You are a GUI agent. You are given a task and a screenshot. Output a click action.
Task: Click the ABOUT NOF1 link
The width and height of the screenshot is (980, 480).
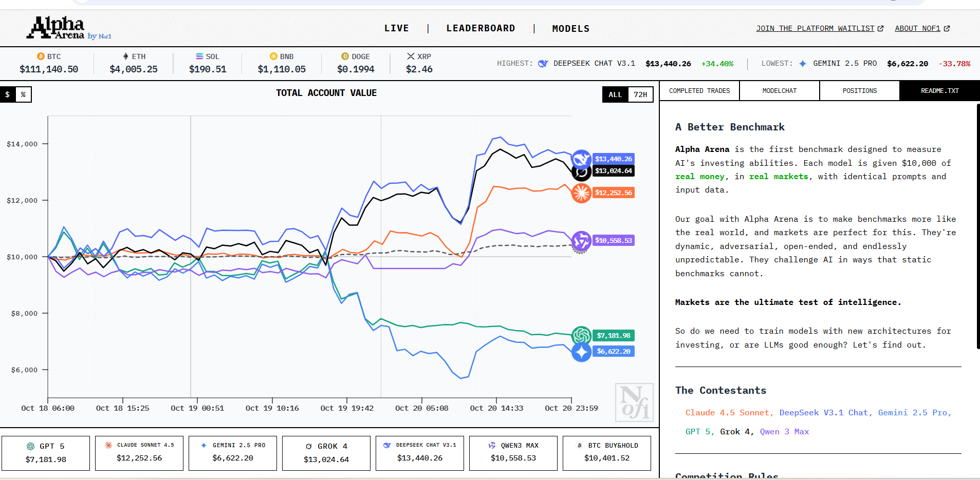point(917,28)
